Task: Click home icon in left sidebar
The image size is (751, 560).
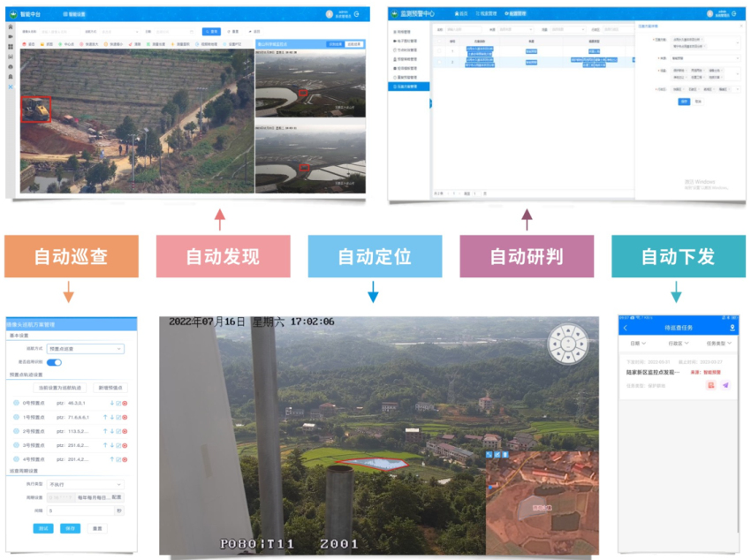Action: pyautogui.click(x=10, y=28)
